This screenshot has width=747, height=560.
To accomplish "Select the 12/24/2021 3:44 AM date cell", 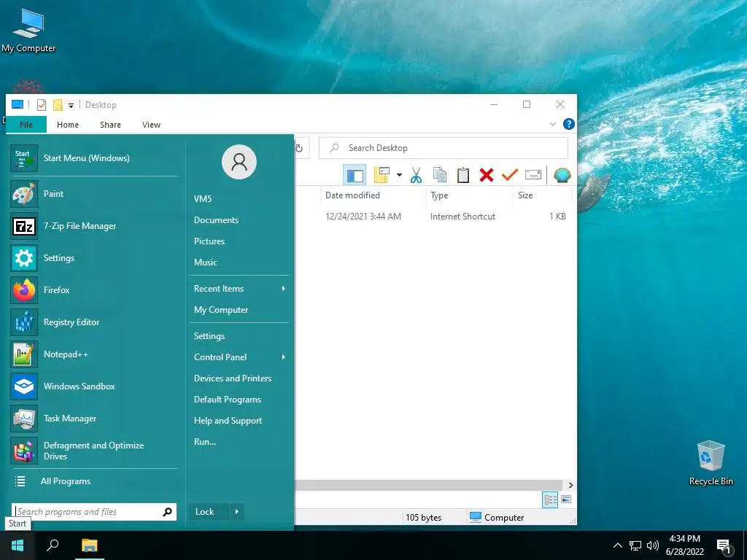I will (x=363, y=216).
